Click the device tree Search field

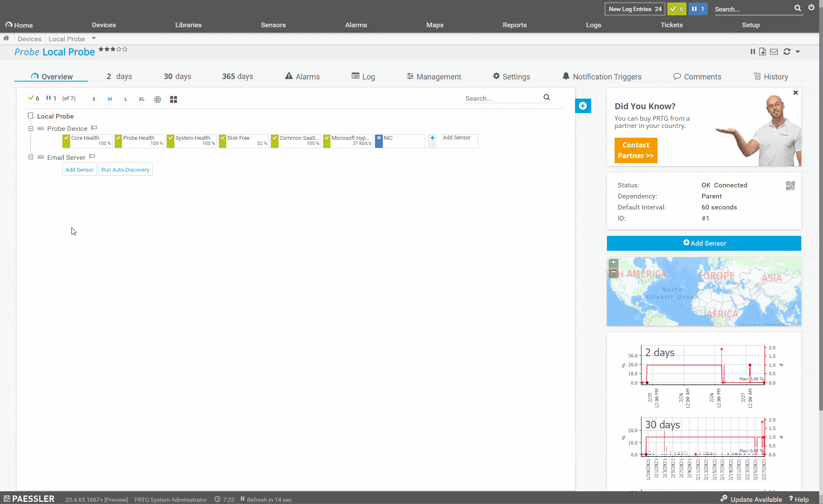pyautogui.click(x=503, y=98)
